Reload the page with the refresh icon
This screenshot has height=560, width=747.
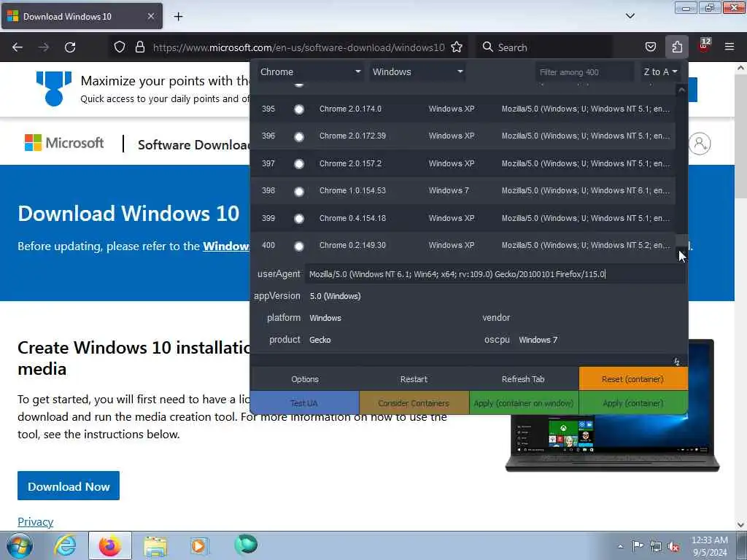pyautogui.click(x=70, y=47)
